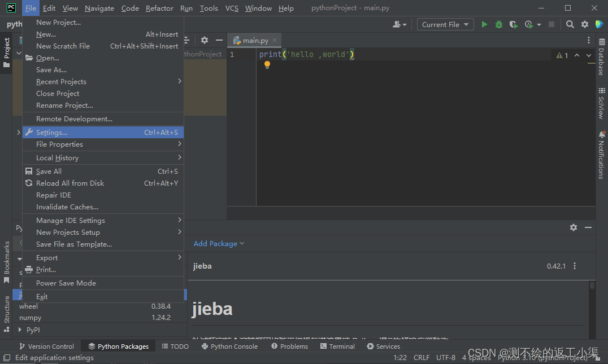Screen dimensions: 608x364
Task: Open jieba package three-dot options
Action: pos(575,266)
